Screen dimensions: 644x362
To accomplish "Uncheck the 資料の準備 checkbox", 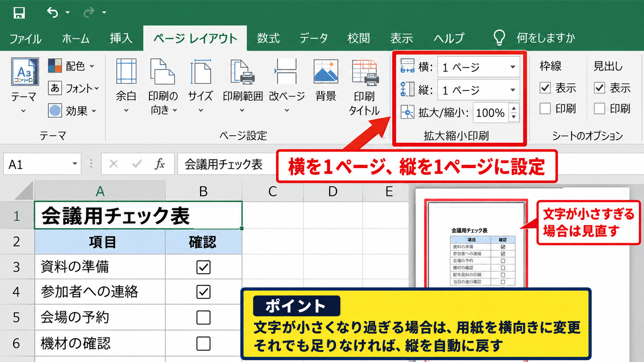I will point(203,267).
